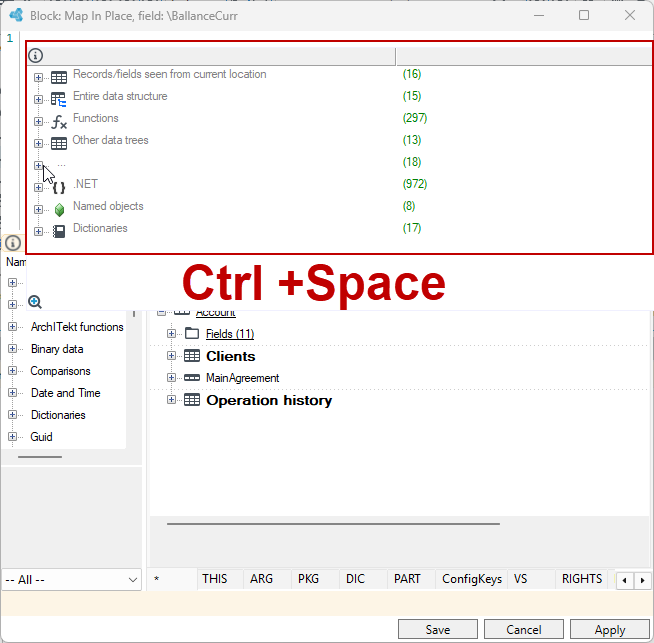Screen dimensions: 654x643
Task: Click the green Named objects gem icon
Action: click(x=59, y=209)
